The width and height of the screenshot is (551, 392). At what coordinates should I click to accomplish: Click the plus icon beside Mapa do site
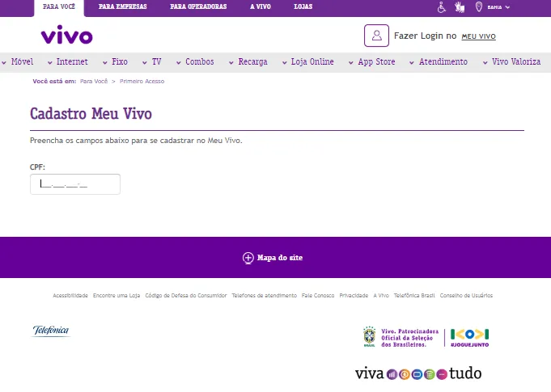tap(248, 258)
